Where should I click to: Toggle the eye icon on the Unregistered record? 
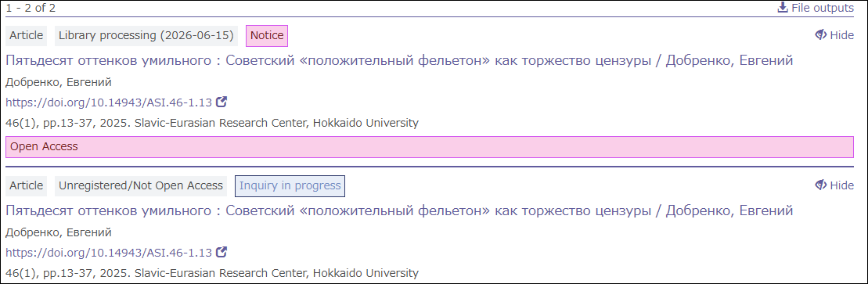pos(820,185)
